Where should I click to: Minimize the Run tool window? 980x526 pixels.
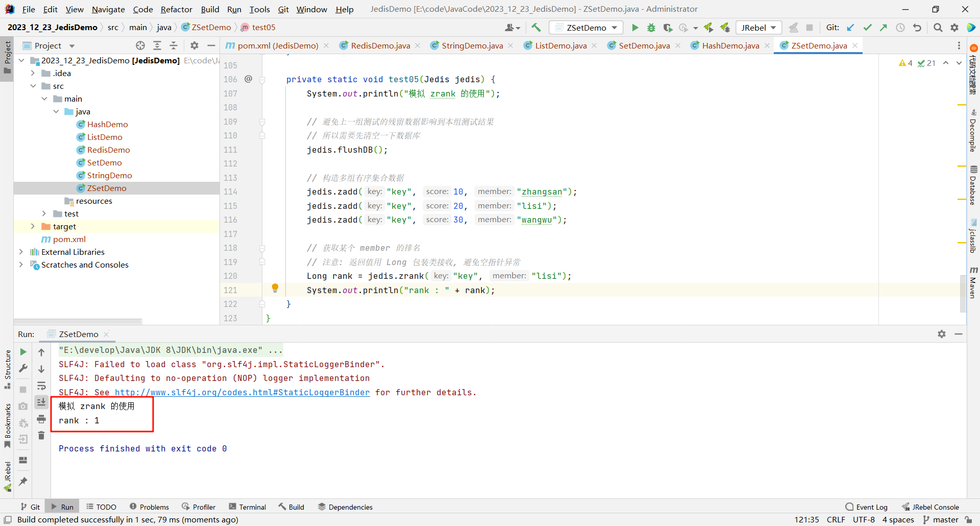[x=959, y=334]
